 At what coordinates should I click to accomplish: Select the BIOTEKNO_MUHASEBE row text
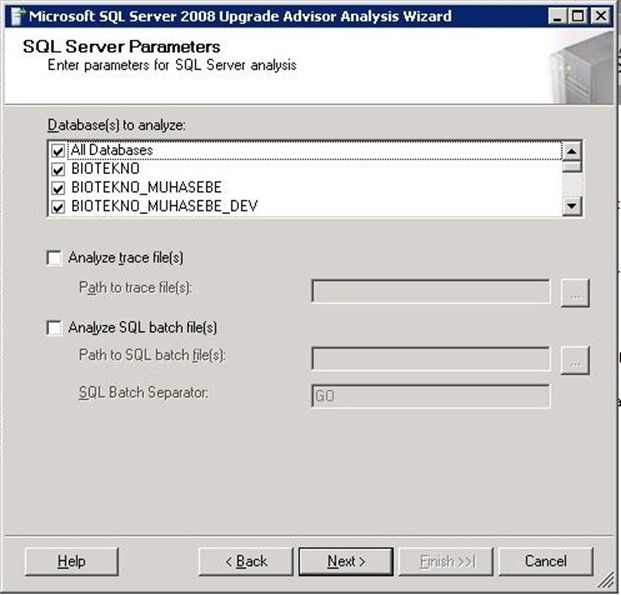coord(147,188)
